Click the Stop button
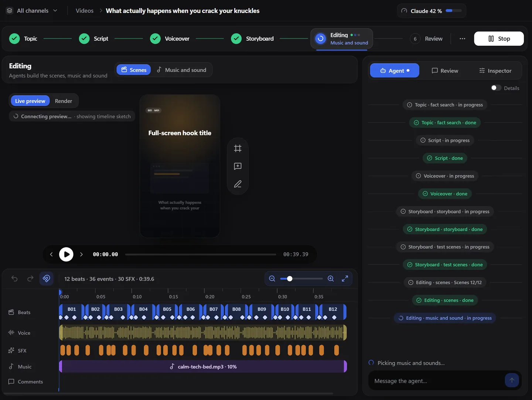Image resolution: width=532 pixels, height=400 pixels. 499,39
